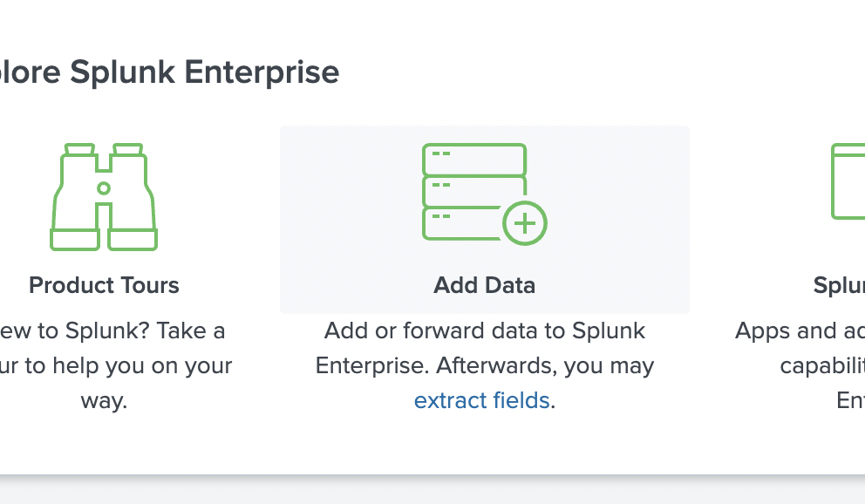Open the Product Tours card
Screen dimensions: 865x504
[104, 218]
